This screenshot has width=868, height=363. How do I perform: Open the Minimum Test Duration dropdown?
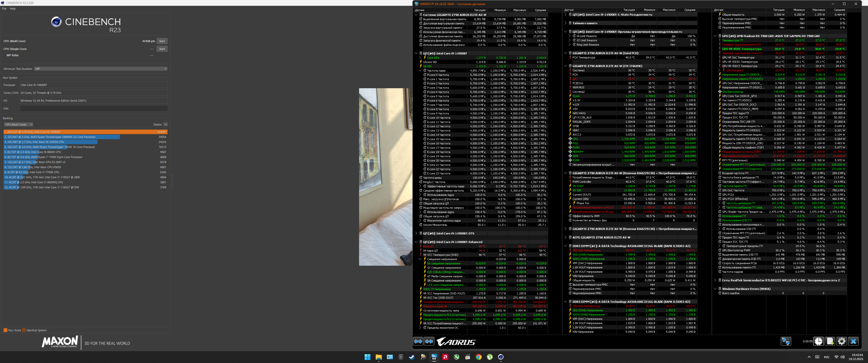coord(101,69)
